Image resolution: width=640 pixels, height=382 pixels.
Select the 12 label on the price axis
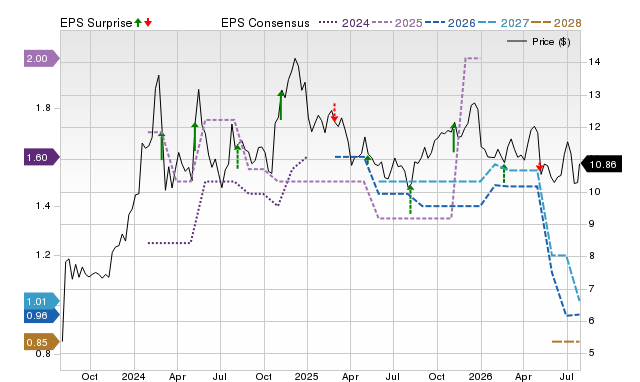594,127
